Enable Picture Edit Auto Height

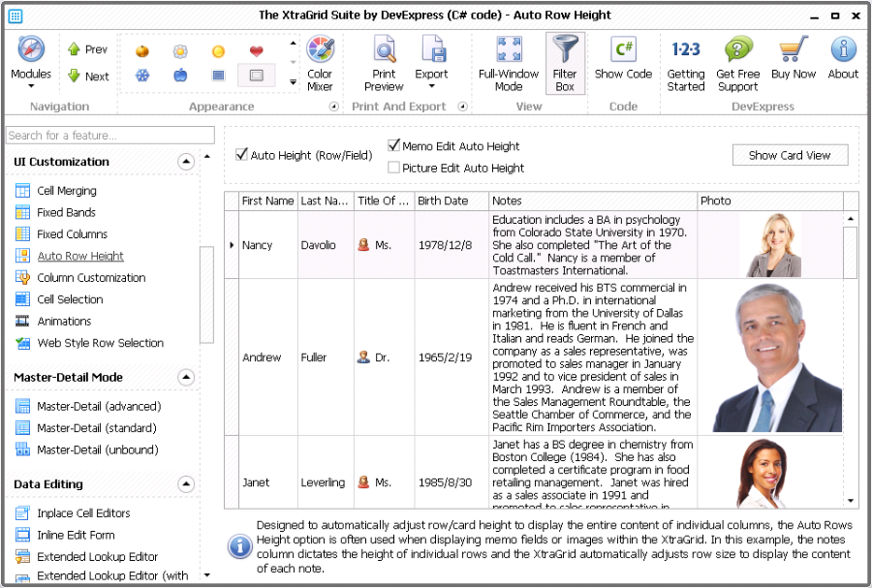coord(393,166)
